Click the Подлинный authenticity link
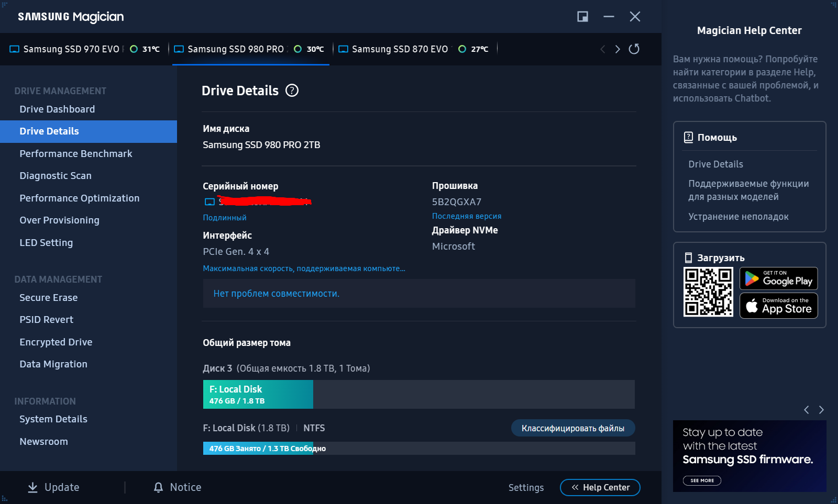838x504 pixels. click(225, 218)
